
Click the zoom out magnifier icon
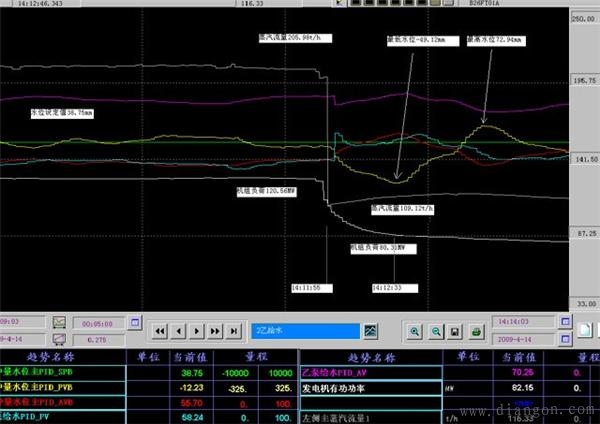coord(436,330)
